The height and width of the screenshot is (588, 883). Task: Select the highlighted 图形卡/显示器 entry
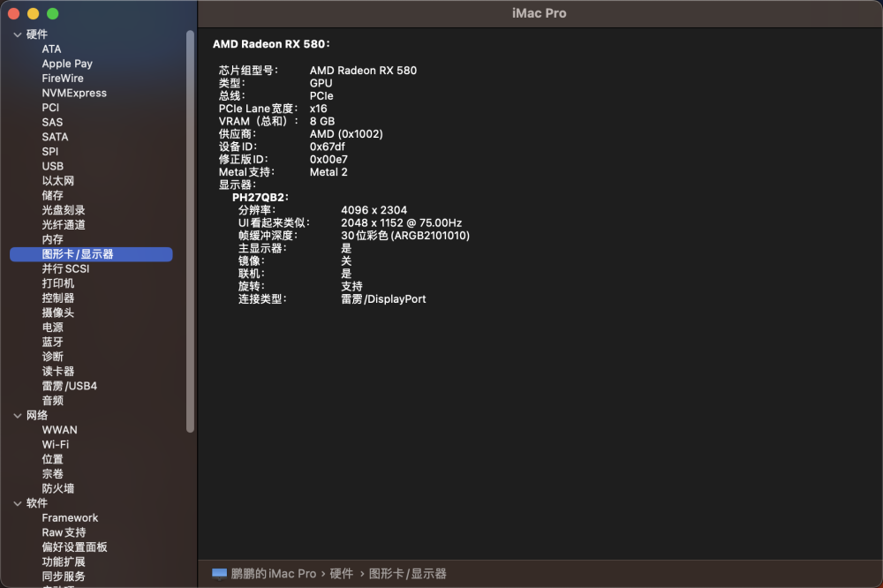click(91, 254)
